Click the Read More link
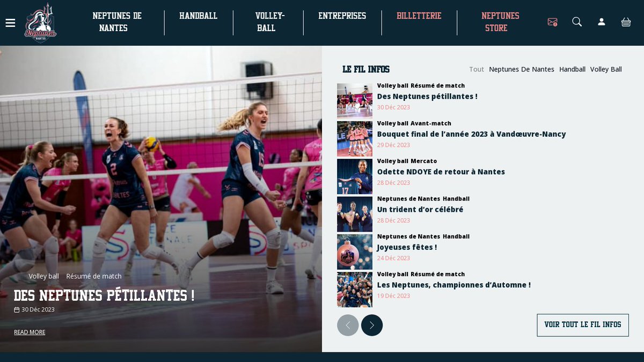 [x=30, y=332]
